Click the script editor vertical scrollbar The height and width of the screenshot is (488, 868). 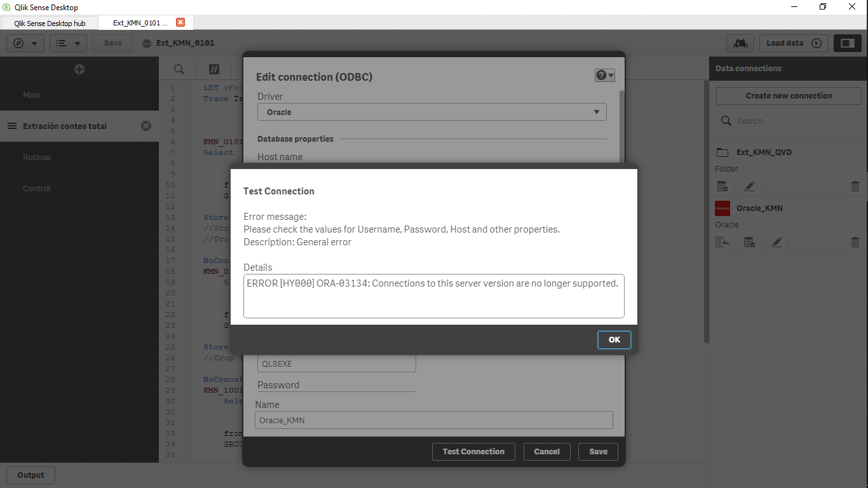pyautogui.click(x=706, y=211)
